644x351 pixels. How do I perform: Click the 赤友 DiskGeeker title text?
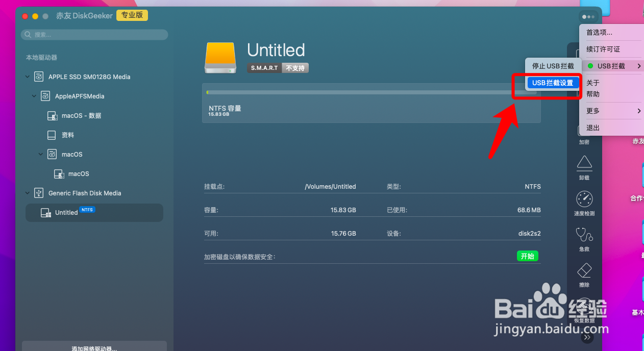[84, 16]
